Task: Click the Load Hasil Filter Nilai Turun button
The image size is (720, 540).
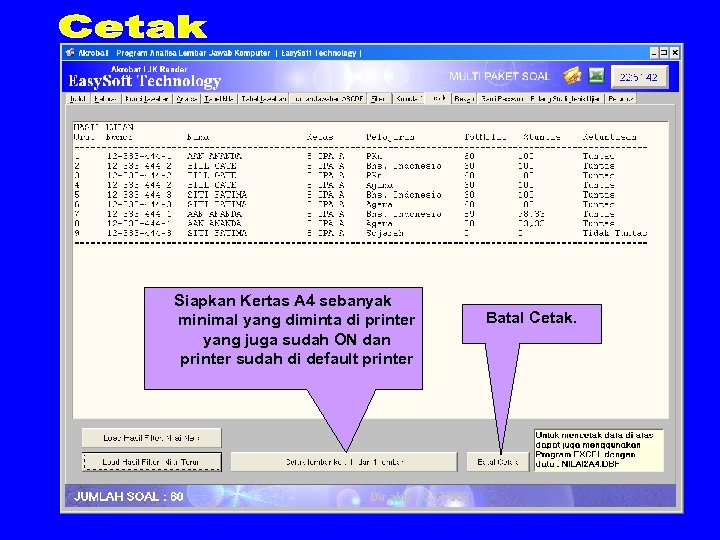Action: 152,462
